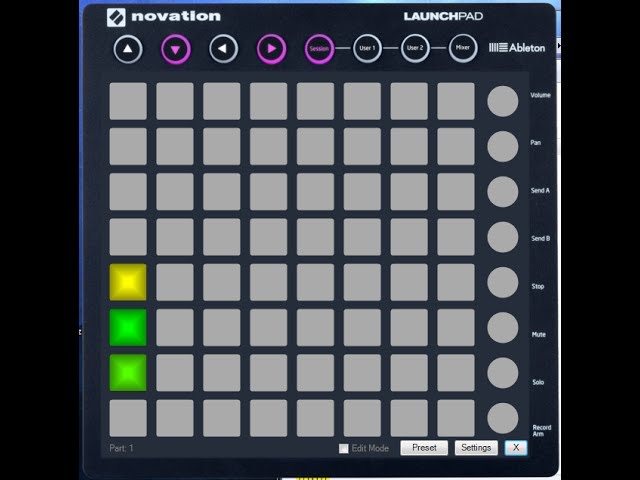Trigger the lower green lit pad
The image size is (640, 480).
click(x=128, y=373)
